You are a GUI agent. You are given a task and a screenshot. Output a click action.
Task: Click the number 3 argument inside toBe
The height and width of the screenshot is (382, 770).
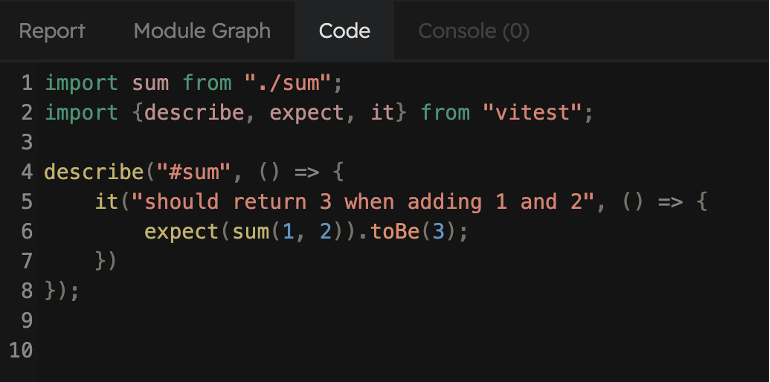(x=438, y=231)
